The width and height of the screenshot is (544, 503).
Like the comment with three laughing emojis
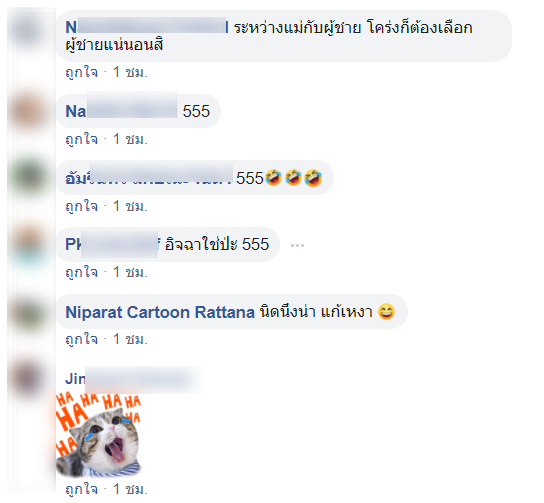[82, 206]
